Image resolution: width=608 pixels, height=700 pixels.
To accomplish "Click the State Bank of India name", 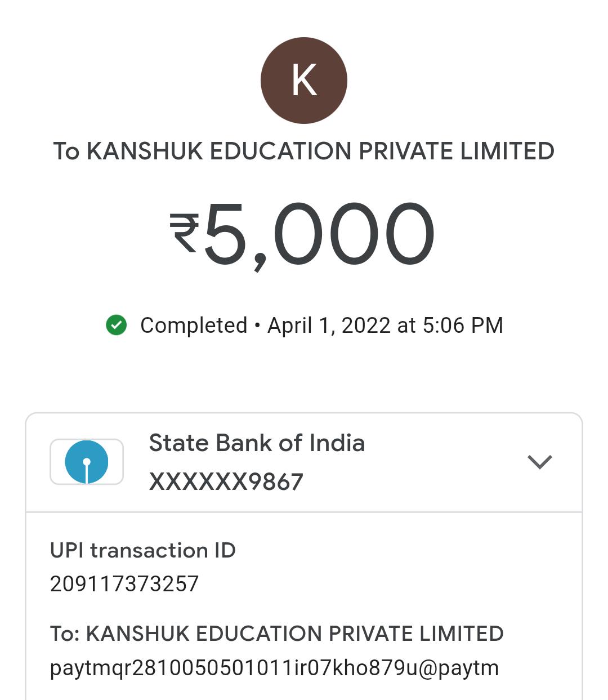I will pyautogui.click(x=257, y=443).
